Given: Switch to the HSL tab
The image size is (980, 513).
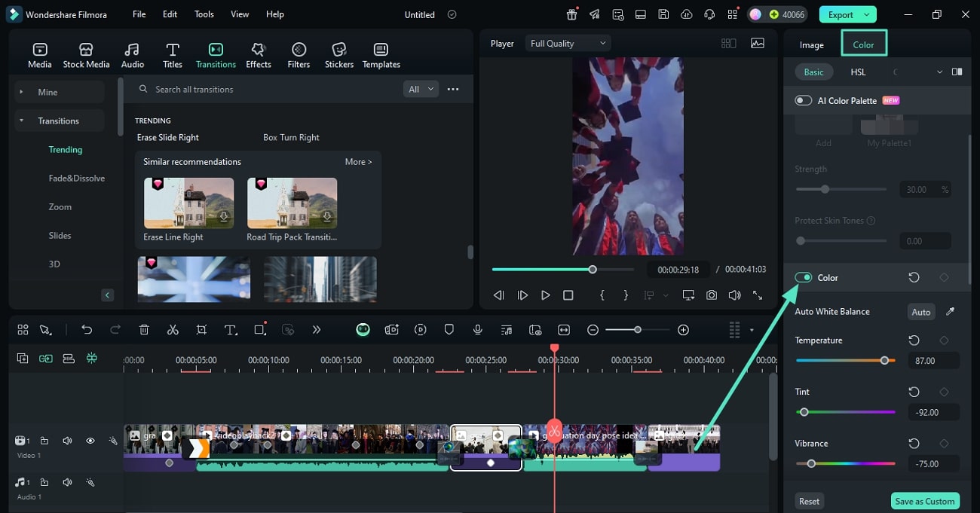Looking at the screenshot, I should [858, 72].
